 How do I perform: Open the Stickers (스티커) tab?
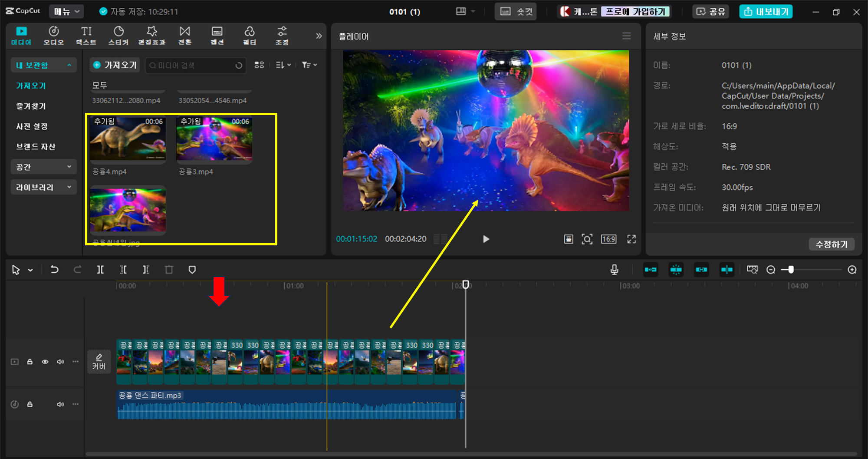tap(118, 36)
